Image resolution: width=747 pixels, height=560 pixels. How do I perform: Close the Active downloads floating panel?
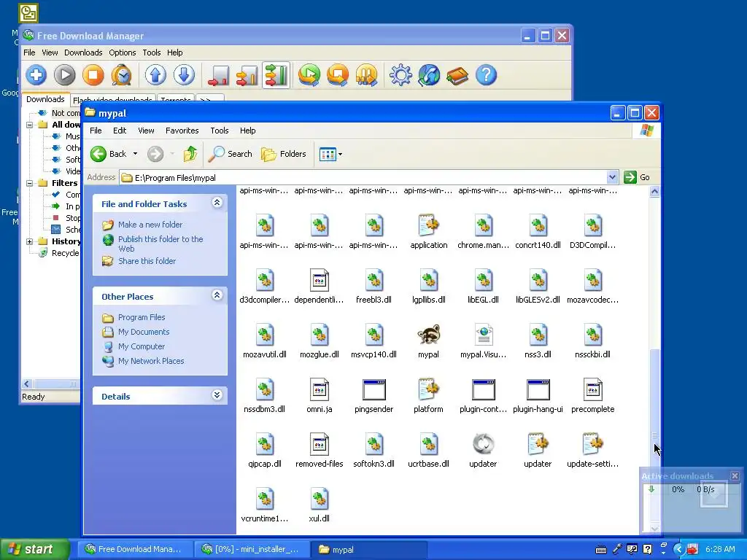[x=735, y=475]
